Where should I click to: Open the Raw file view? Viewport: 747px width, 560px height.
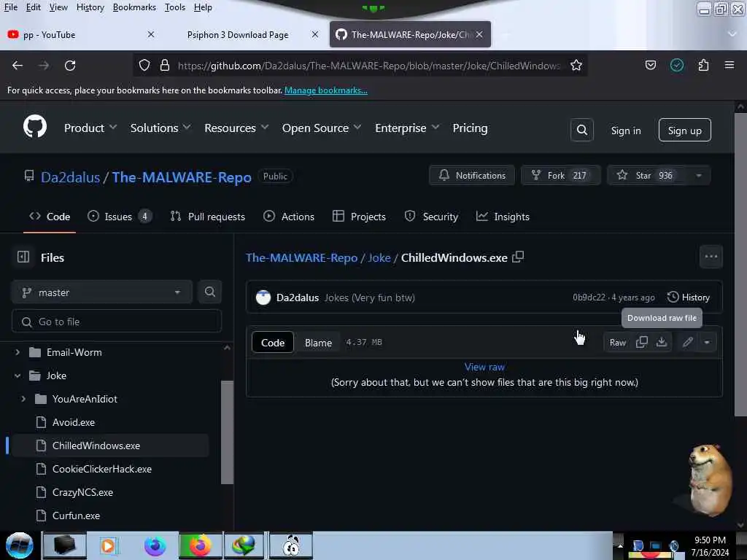coord(617,343)
